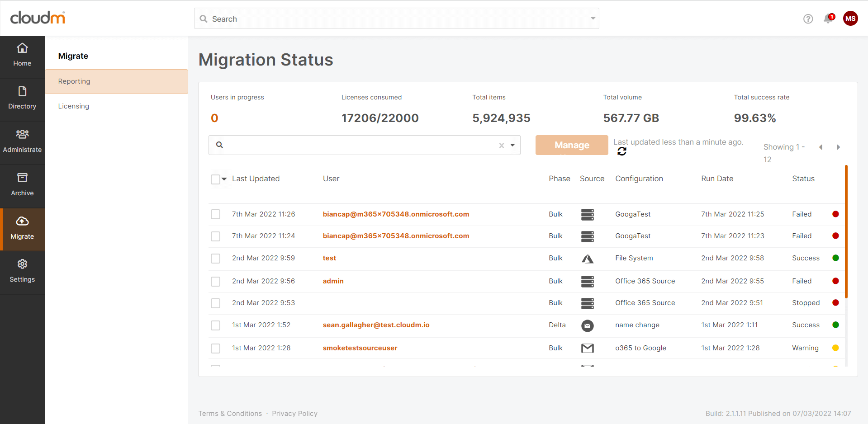
Task: Select the admin migration row checkbox
Action: [x=216, y=282]
